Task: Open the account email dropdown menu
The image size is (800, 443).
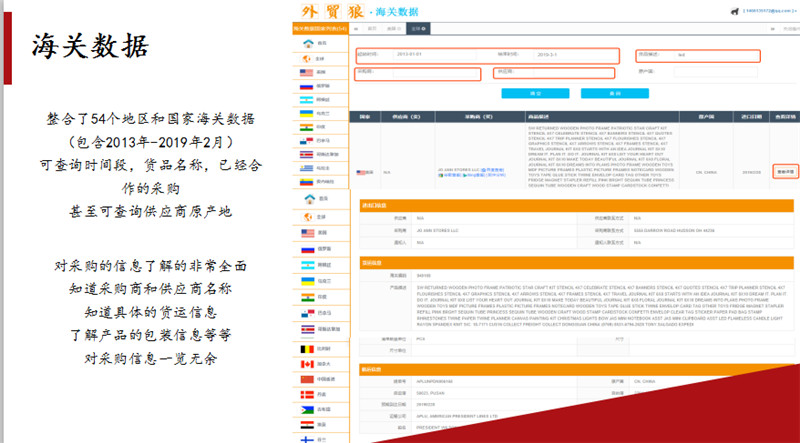Action: click(x=769, y=11)
